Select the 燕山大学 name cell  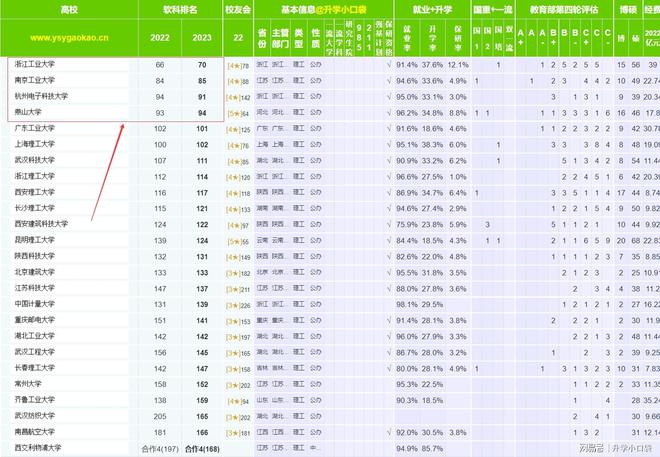[28, 112]
